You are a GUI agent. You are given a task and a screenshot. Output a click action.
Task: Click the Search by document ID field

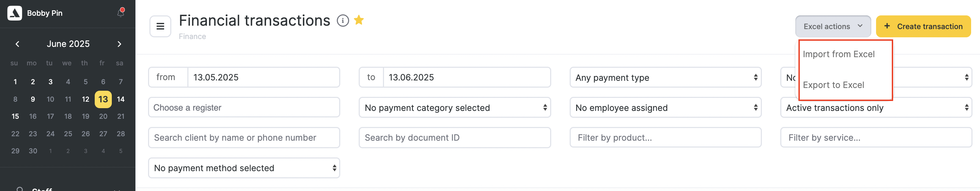455,138
